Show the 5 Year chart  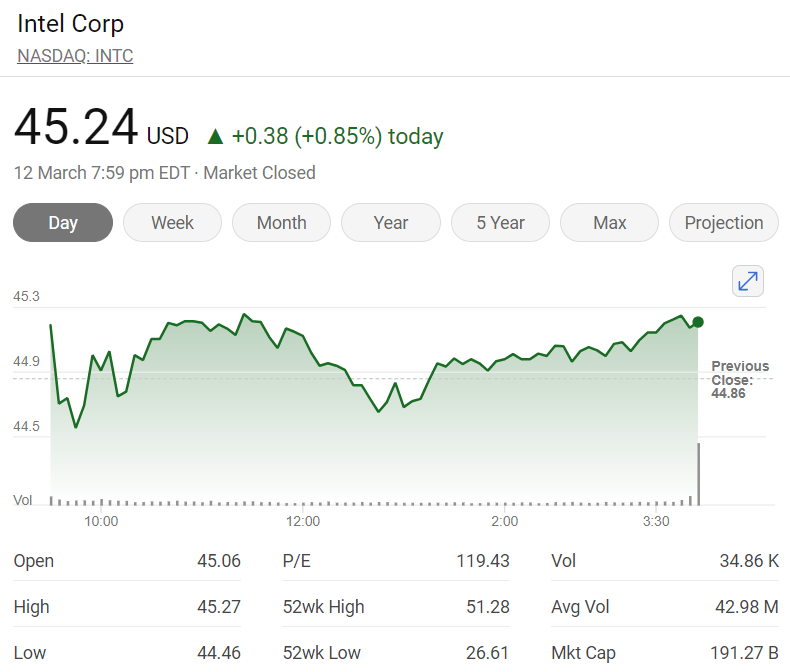pyautogui.click(x=500, y=223)
